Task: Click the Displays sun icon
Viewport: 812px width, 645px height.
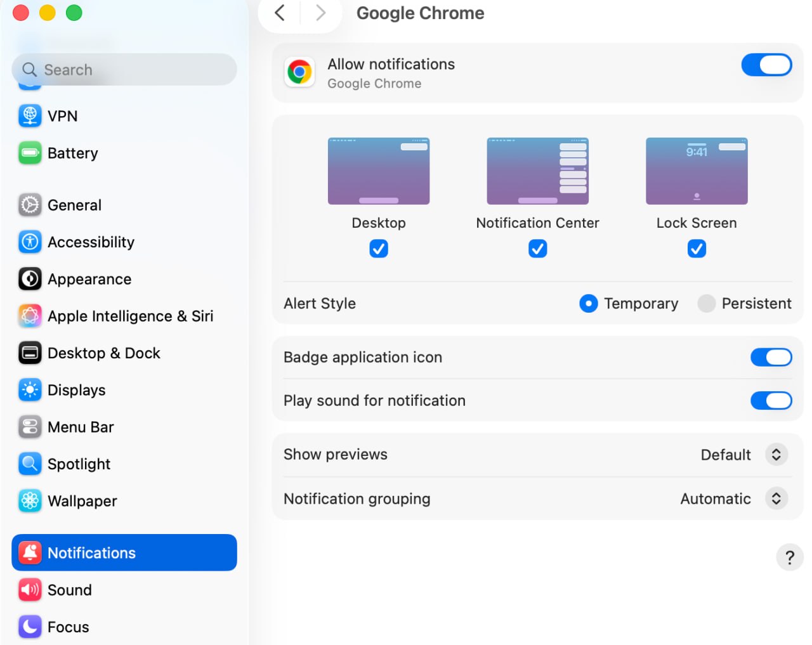Action: coord(30,390)
